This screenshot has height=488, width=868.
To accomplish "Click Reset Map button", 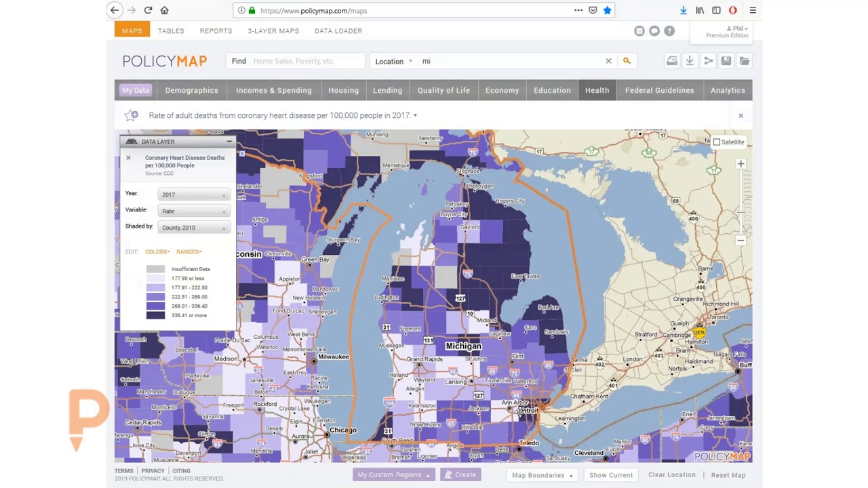I will (728, 475).
